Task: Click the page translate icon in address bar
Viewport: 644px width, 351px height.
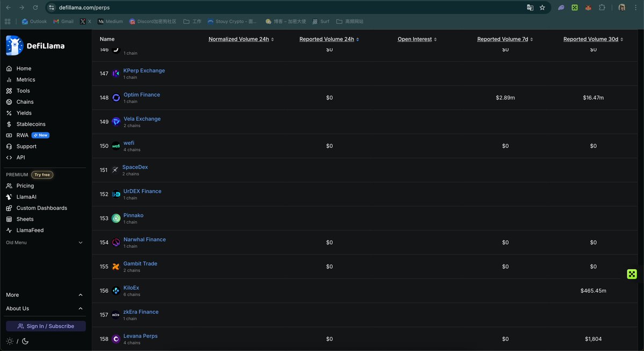Action: click(x=530, y=8)
